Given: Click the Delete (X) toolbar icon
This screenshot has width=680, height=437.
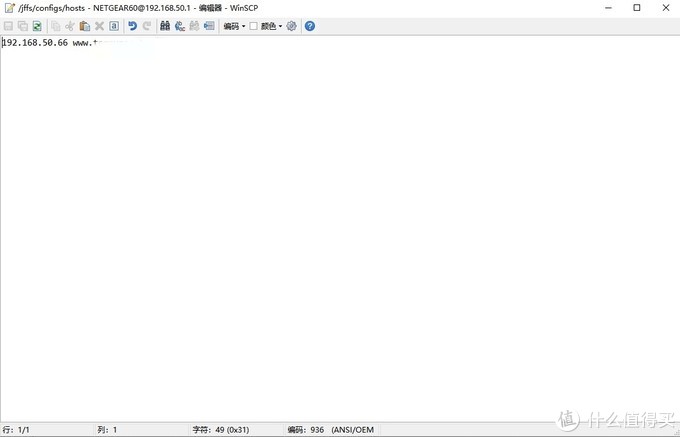Looking at the screenshot, I should pyautogui.click(x=99, y=26).
